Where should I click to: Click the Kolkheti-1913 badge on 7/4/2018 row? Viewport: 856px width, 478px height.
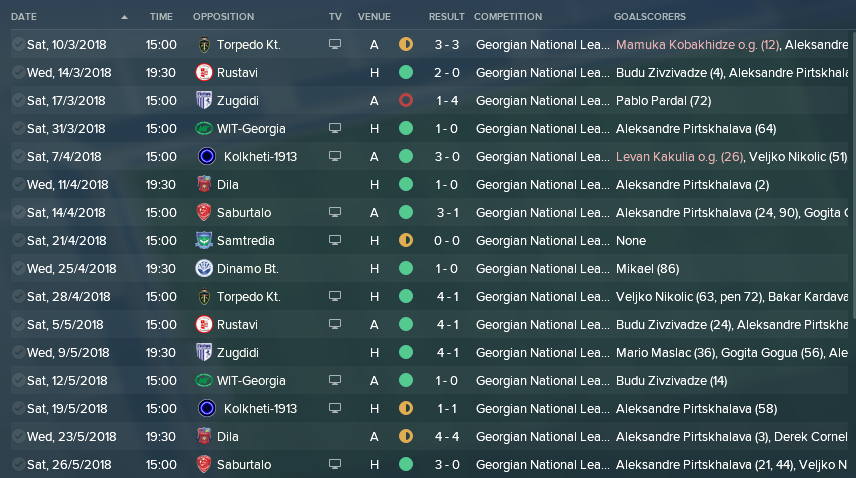(x=207, y=157)
